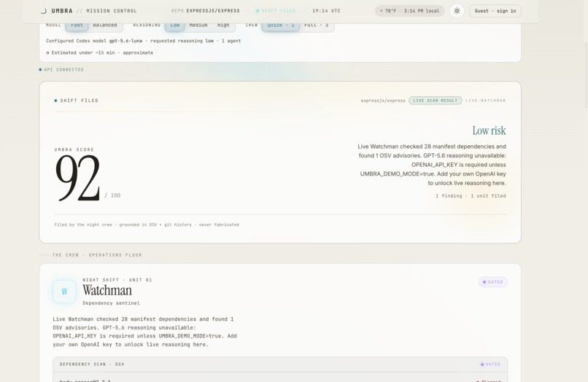Viewport: 588px width, 382px height.
Task: Toggle the sun theme switch icon
Action: click(x=457, y=11)
